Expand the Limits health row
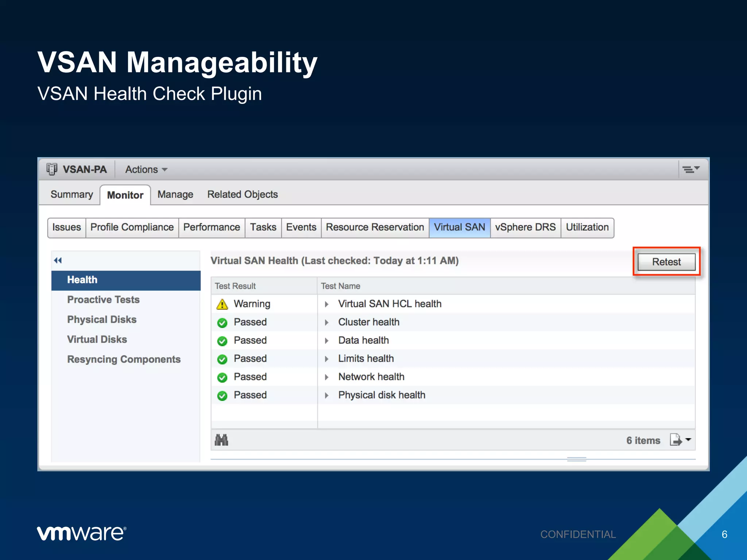Viewport: 747px width, 560px height. [x=327, y=359]
